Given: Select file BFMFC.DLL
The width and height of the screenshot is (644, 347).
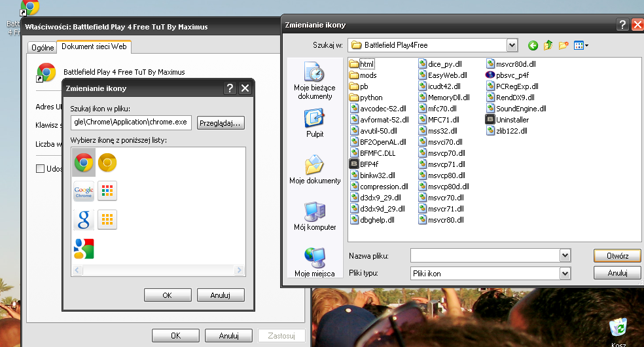Looking at the screenshot, I should (x=373, y=153).
